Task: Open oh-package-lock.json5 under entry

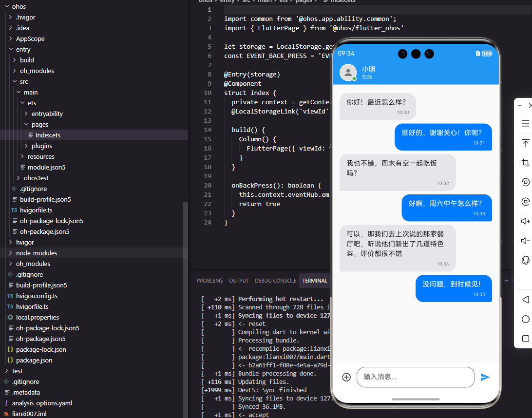Action: (94, 221)
